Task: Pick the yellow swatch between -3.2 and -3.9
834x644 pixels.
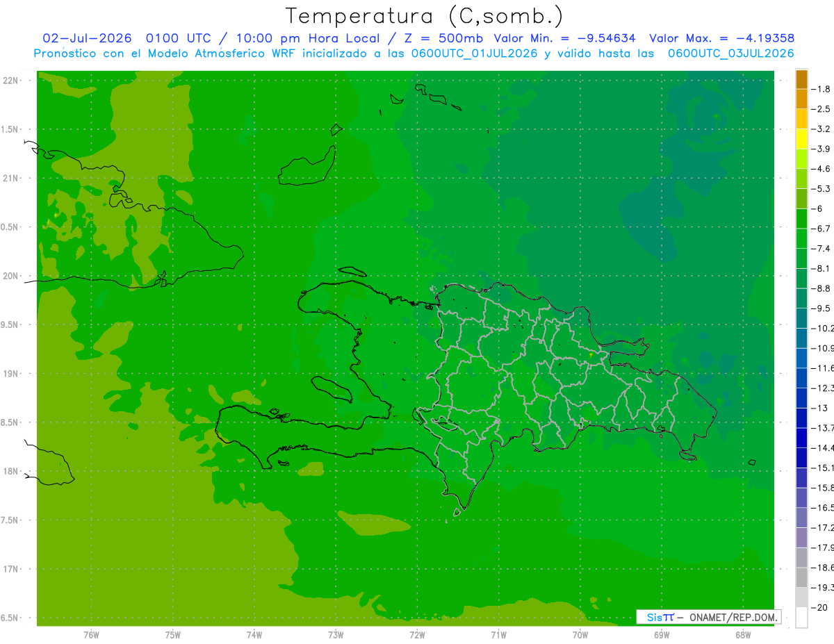Action: [x=801, y=139]
